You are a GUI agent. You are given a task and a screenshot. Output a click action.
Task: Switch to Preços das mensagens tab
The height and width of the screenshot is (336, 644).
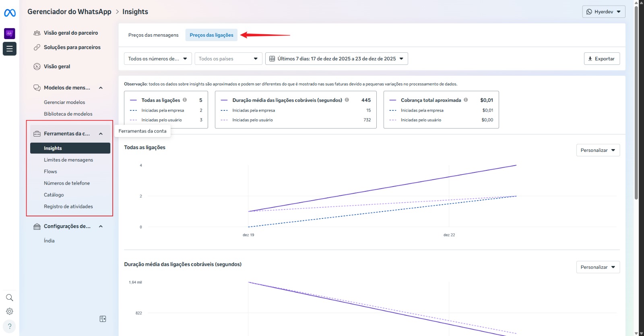(153, 35)
